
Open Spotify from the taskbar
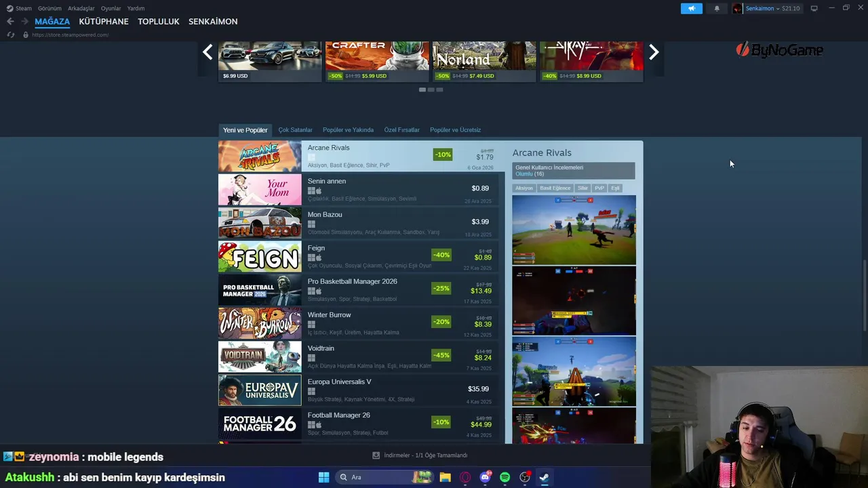click(x=505, y=477)
